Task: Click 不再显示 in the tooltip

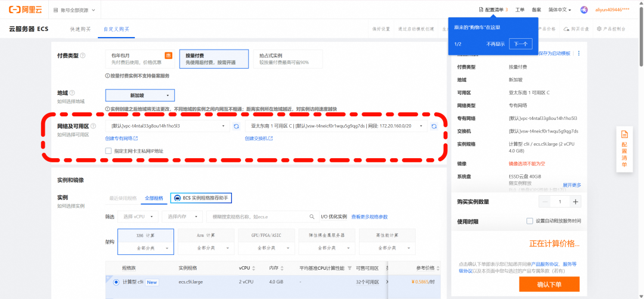Action: click(x=496, y=44)
